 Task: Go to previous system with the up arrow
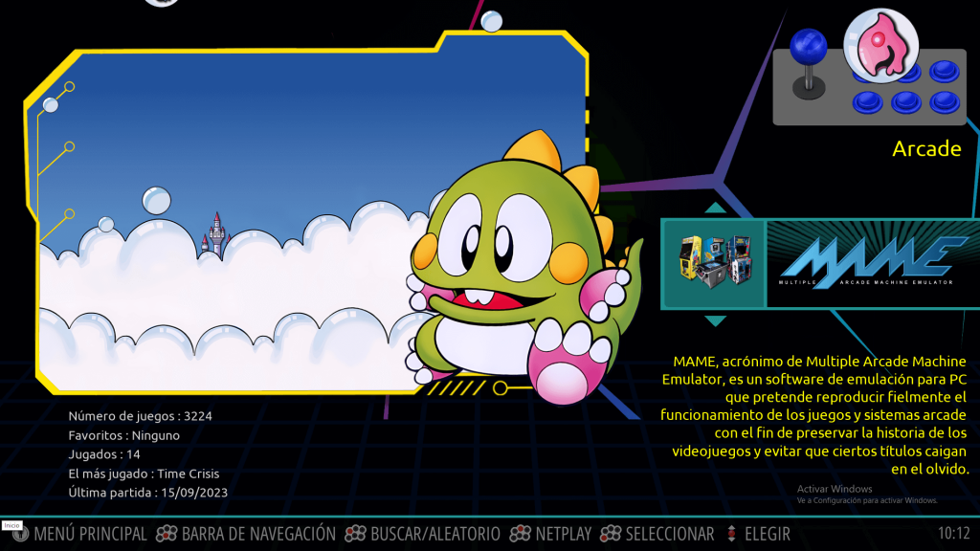(715, 208)
